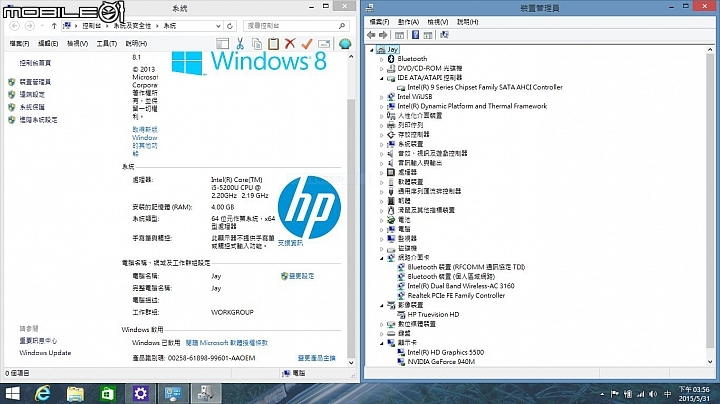The height and width of the screenshot is (404, 720).
Task: Click the Start button on the taskbar
Action: (12, 393)
